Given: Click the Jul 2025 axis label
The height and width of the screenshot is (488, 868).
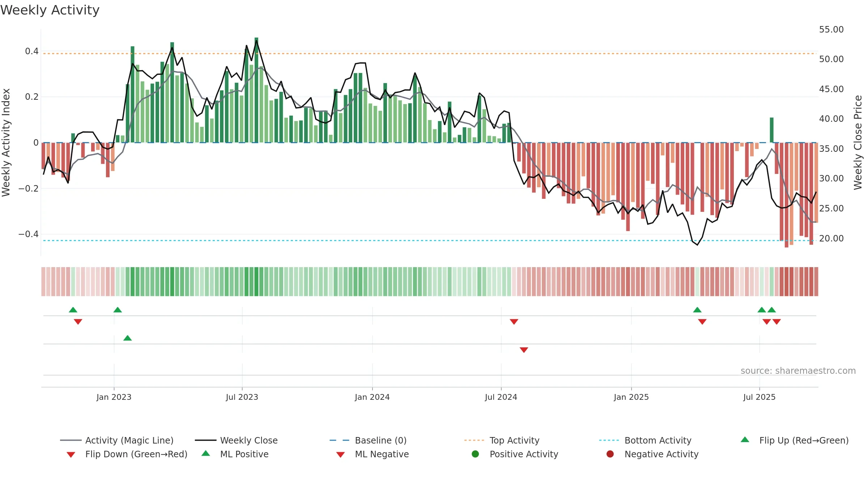Looking at the screenshot, I should click(x=759, y=397).
